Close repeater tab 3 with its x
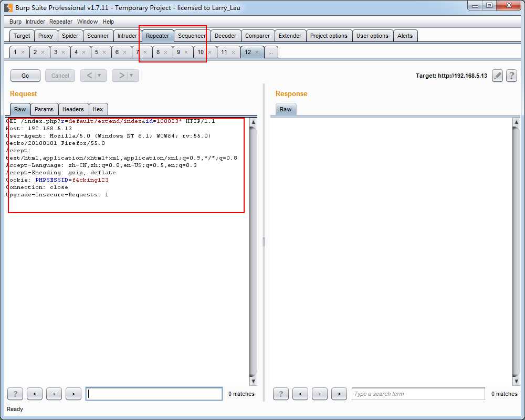 [64, 52]
